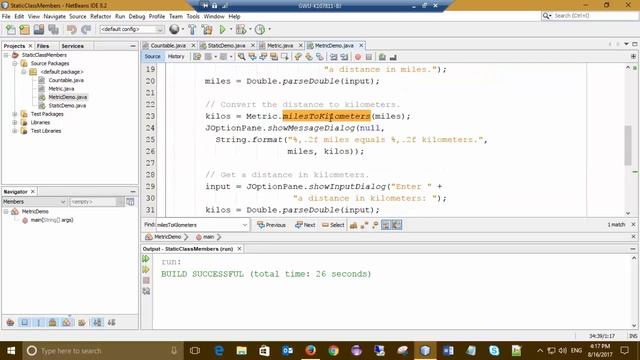640x360 pixels.
Task: Toggle Match Case in Find bar
Action: (353, 225)
